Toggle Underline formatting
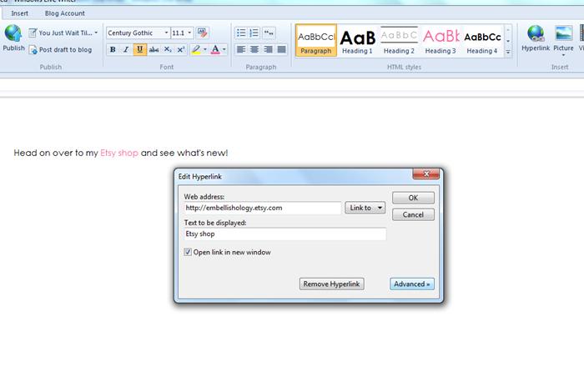The image size is (584, 392). tap(139, 49)
